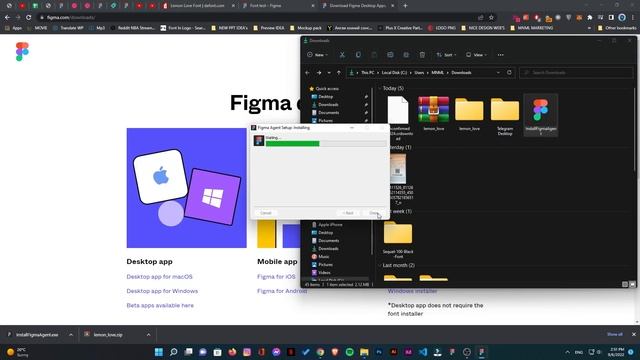Open File Explorer from the taskbar
Viewport: 640px width, 360px height.
click(x=364, y=352)
